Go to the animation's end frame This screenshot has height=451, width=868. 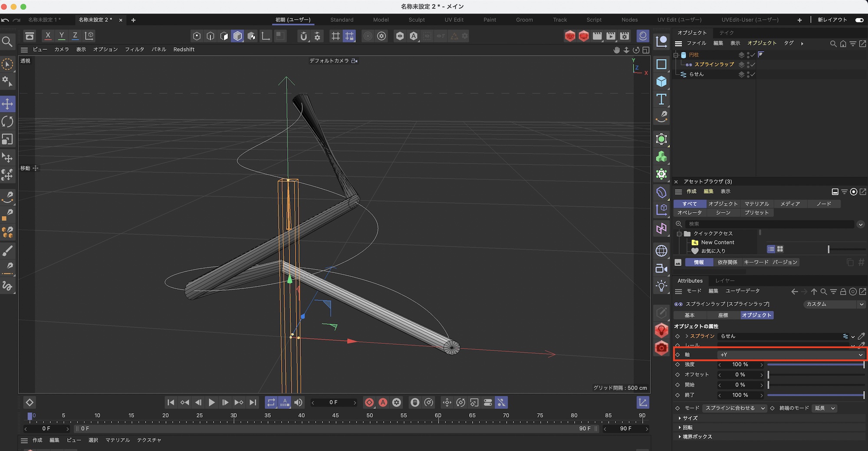253,402
